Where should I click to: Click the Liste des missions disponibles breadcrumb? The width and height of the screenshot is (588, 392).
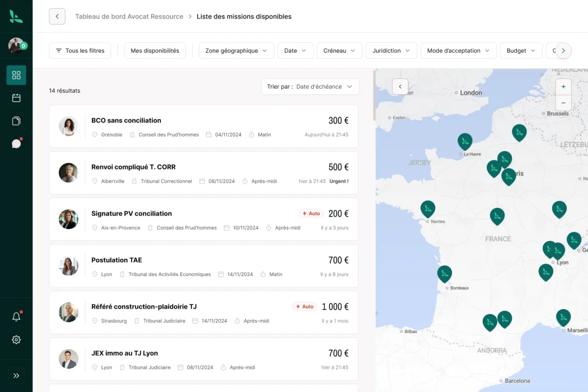[x=244, y=17]
